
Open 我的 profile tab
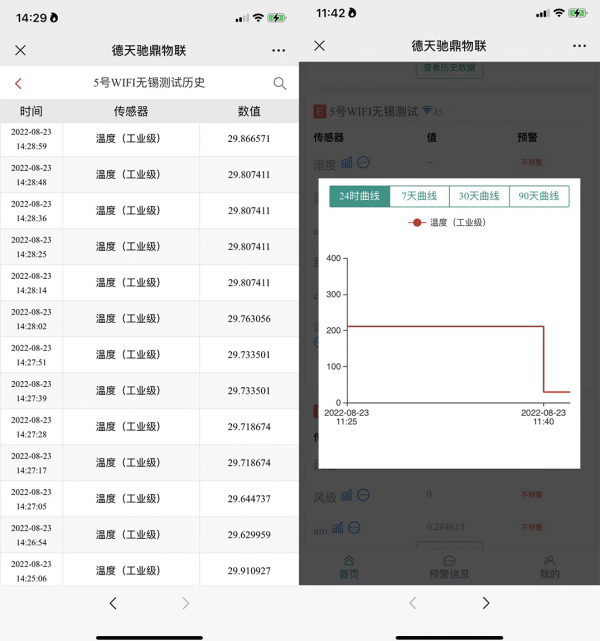tap(549, 567)
